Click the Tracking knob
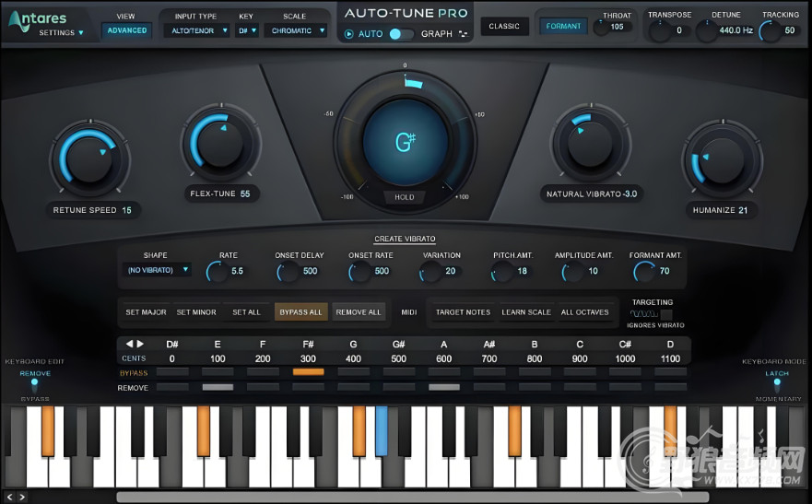812x504 pixels. coord(770,31)
